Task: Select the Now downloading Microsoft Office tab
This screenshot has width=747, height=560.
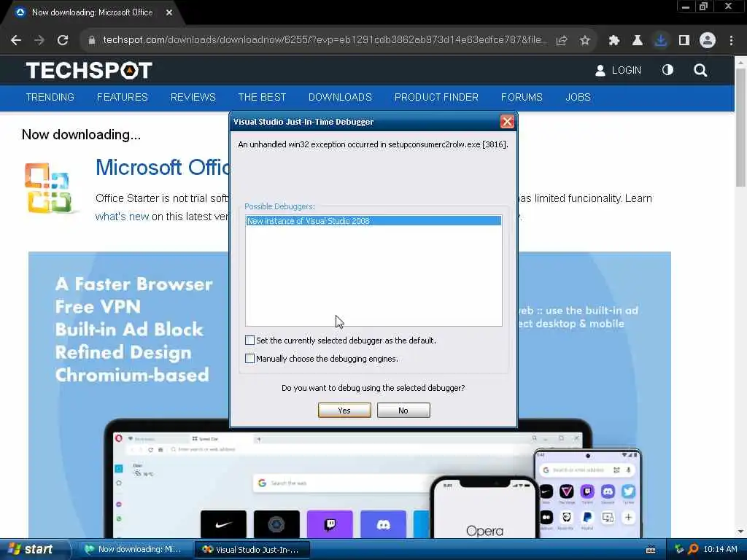Action: pyautogui.click(x=92, y=13)
